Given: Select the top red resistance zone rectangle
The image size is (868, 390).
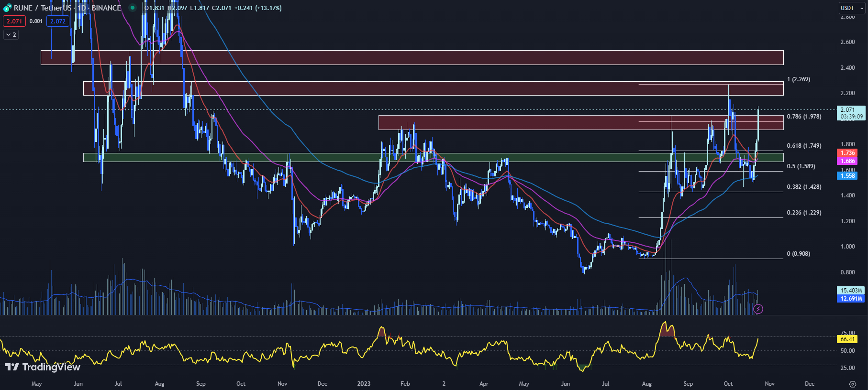Looking at the screenshot, I should [x=412, y=57].
